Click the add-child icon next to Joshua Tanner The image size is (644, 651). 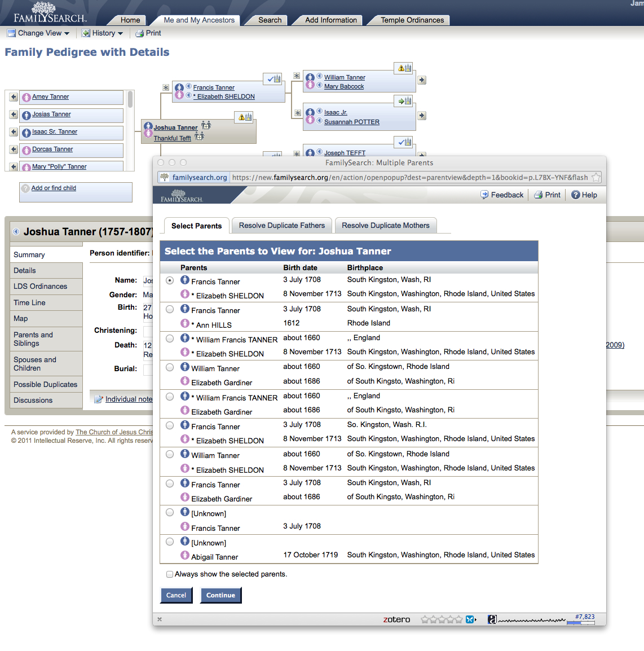pos(206,125)
